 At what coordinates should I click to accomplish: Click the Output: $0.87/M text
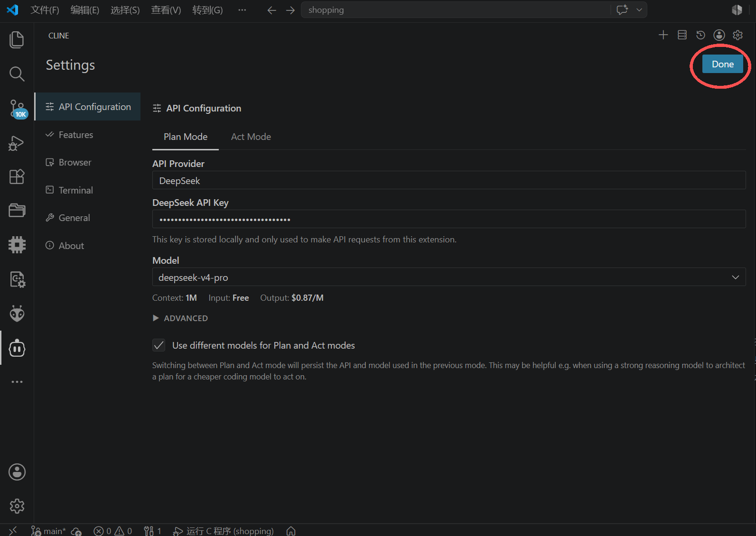click(x=292, y=298)
